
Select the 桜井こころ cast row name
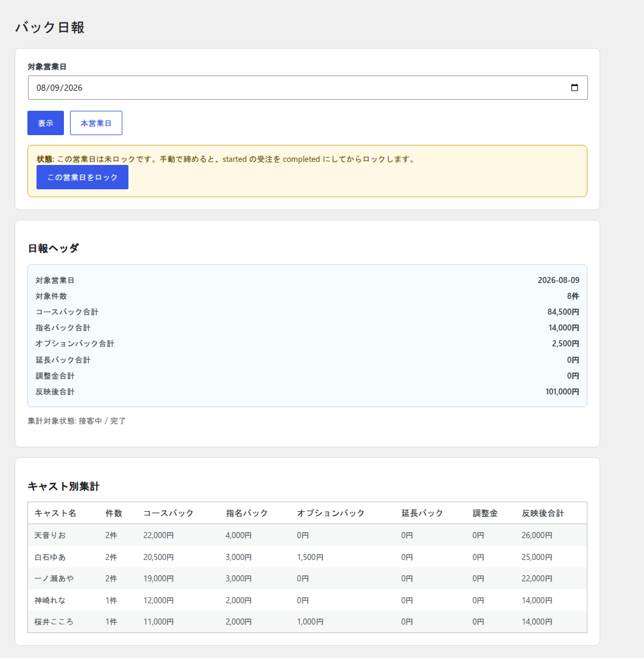point(54,622)
